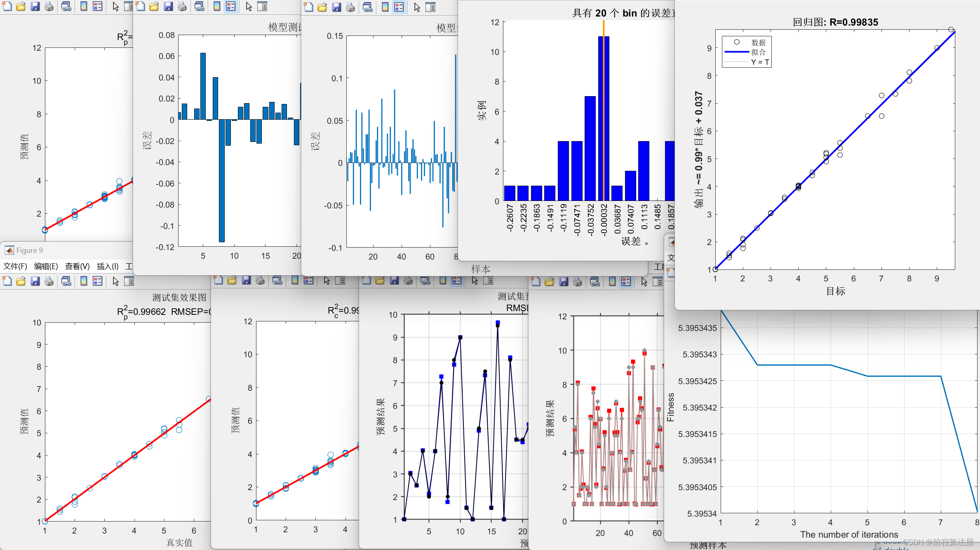This screenshot has width=980, height=550.
Task: Open property inspector in Figure 9 toolbar
Action: pos(129,281)
